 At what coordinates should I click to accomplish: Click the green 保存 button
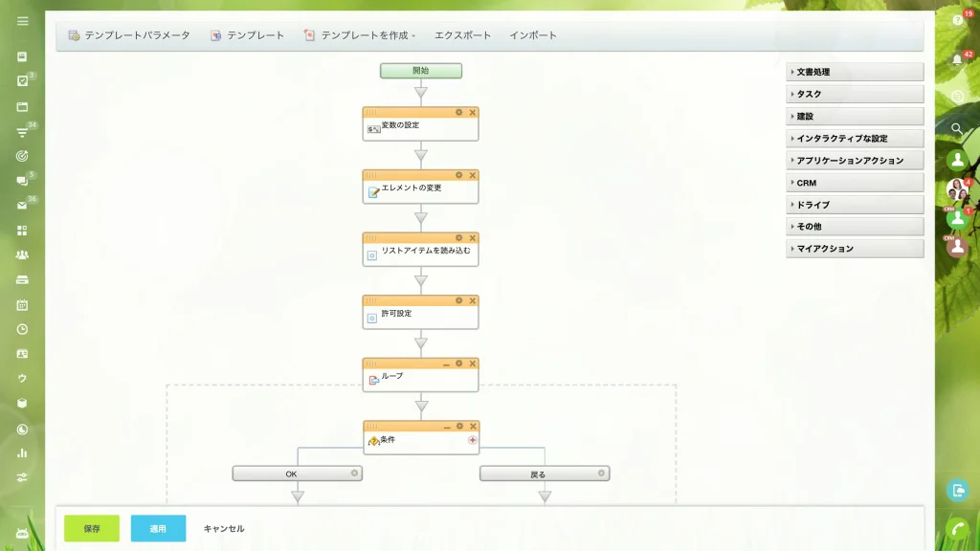pos(92,528)
